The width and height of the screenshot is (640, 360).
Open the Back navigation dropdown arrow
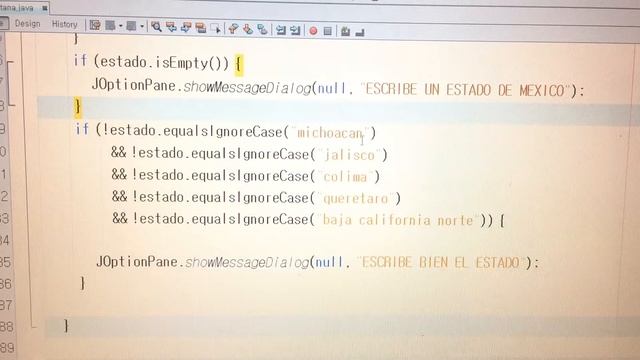[121, 26]
